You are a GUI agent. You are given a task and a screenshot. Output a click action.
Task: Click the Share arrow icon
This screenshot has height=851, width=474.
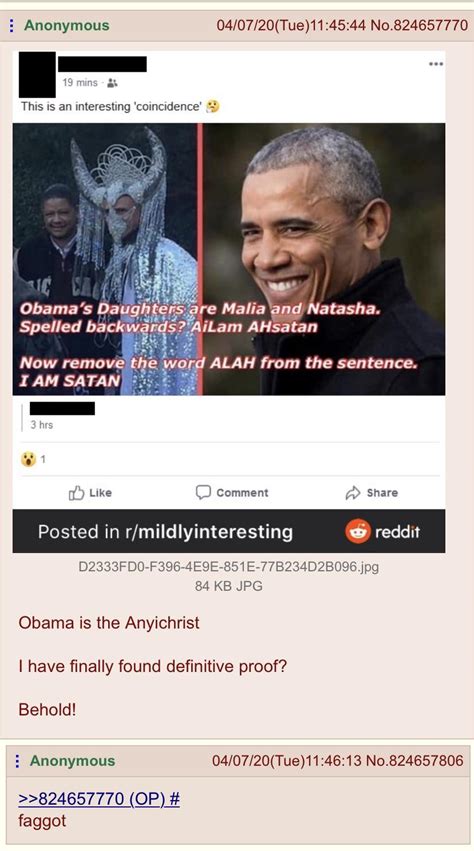coord(353,493)
